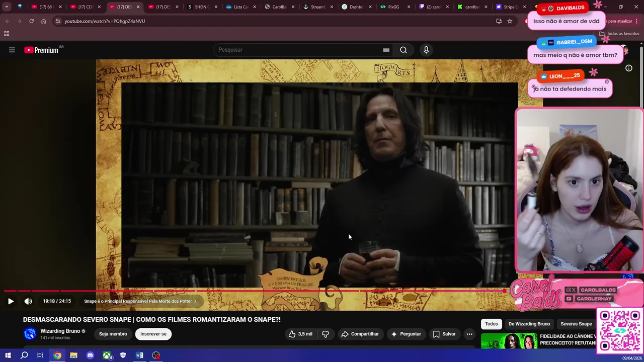Bookmark this page with the star

pyautogui.click(x=510, y=21)
